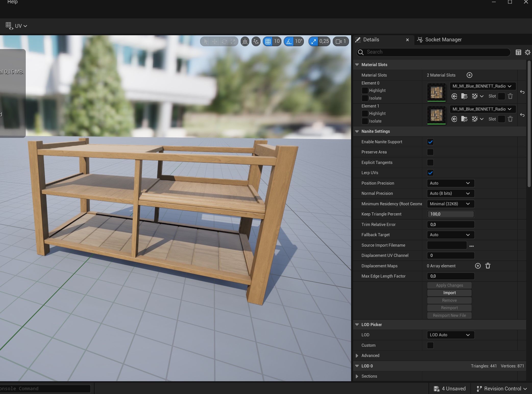
Task: Collapse the Nanite Settings section
Action: coord(357,131)
